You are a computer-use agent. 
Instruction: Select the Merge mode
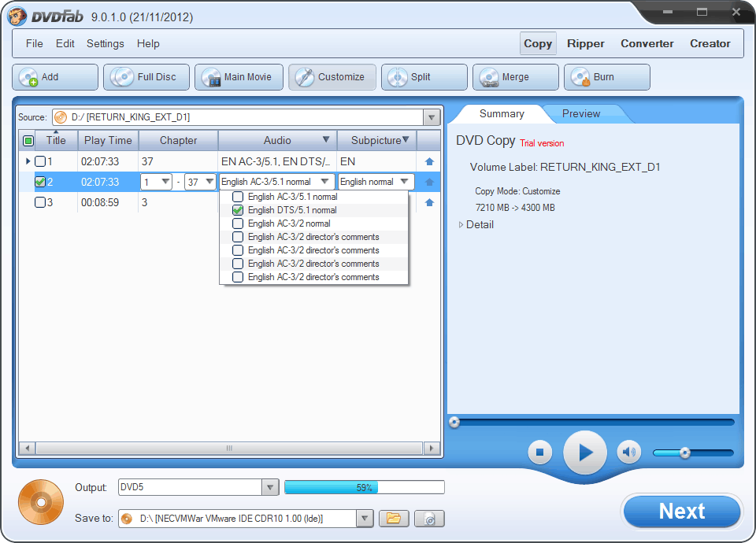click(515, 77)
